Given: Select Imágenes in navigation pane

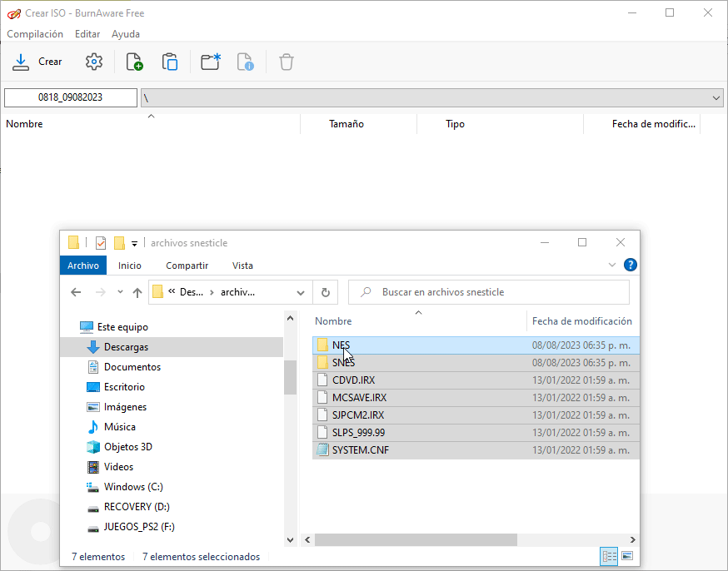Looking at the screenshot, I should tap(125, 407).
